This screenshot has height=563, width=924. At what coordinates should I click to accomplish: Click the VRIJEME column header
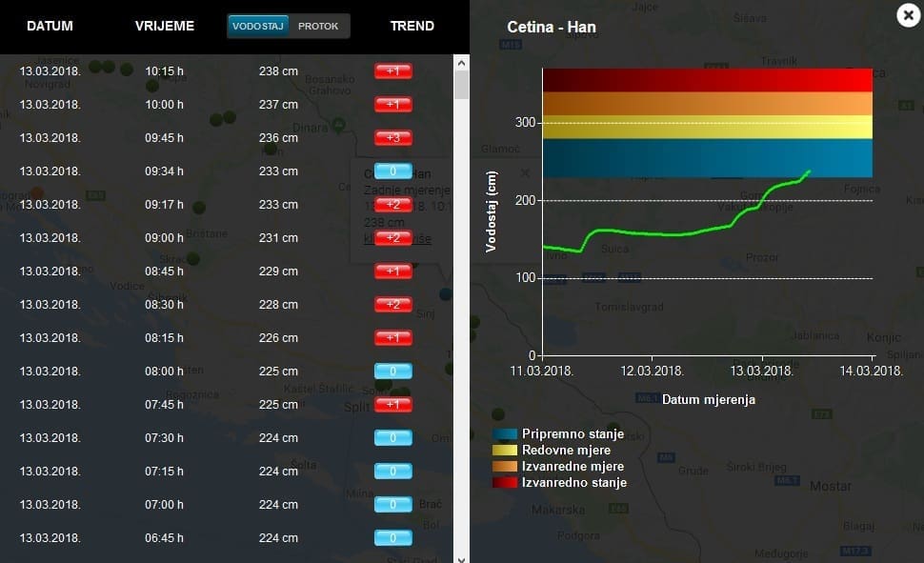tap(164, 27)
